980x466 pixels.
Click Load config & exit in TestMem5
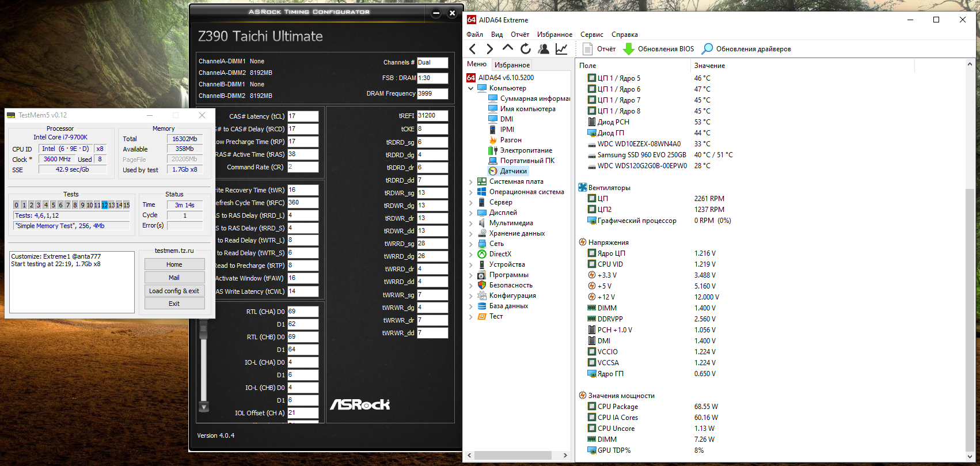(x=174, y=291)
